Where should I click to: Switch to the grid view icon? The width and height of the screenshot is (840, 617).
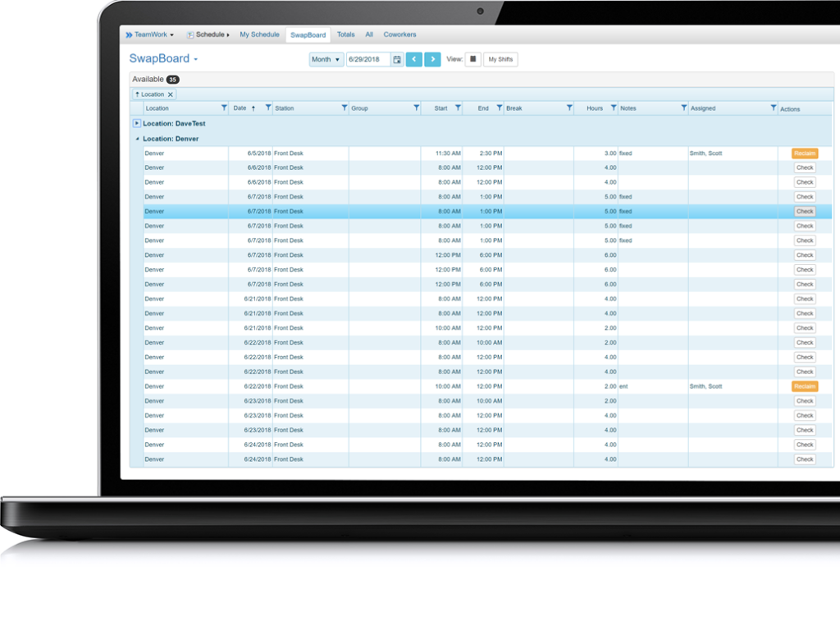pos(473,59)
